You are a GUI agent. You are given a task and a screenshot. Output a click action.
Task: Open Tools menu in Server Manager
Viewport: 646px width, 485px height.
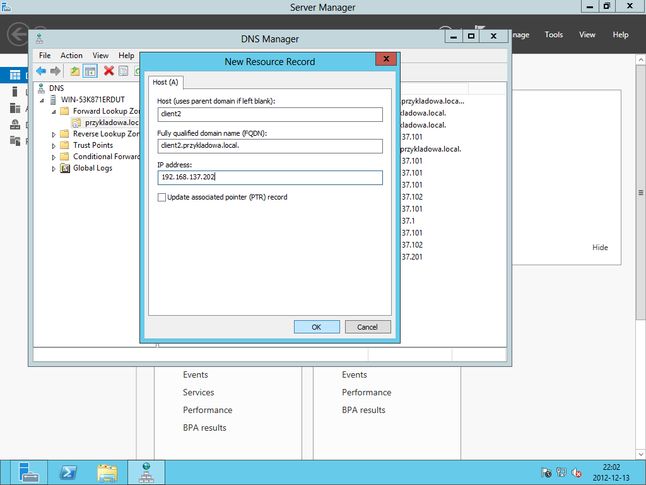pos(554,35)
